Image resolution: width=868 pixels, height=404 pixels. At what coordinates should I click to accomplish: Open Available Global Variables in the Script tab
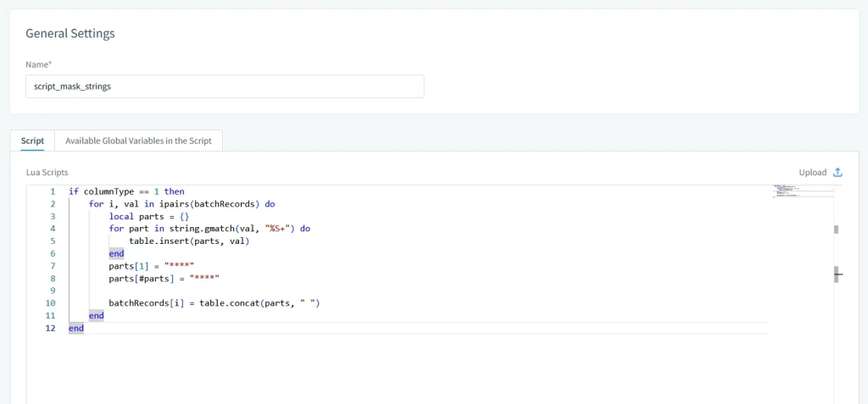coord(138,141)
